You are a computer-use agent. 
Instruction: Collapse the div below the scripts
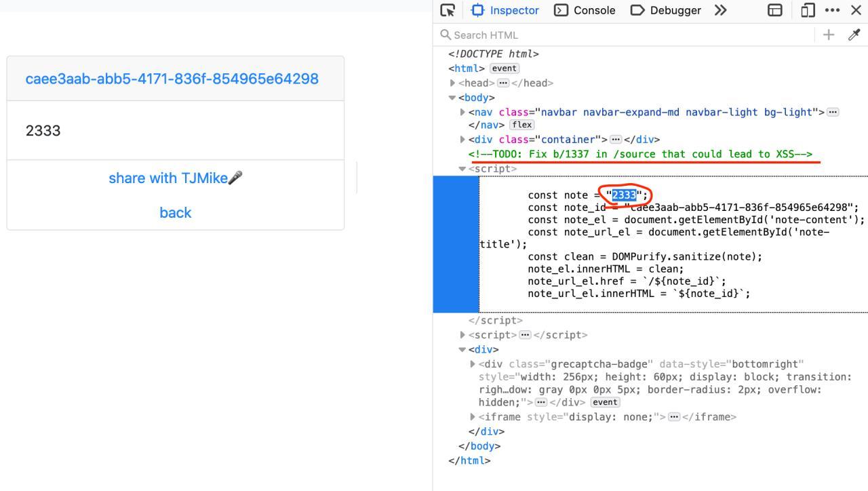click(x=463, y=349)
